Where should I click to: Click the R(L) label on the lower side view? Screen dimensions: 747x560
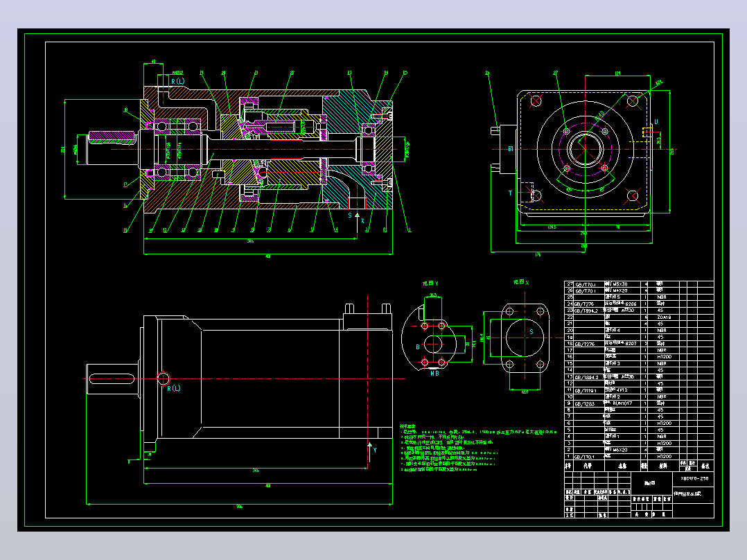174,388
